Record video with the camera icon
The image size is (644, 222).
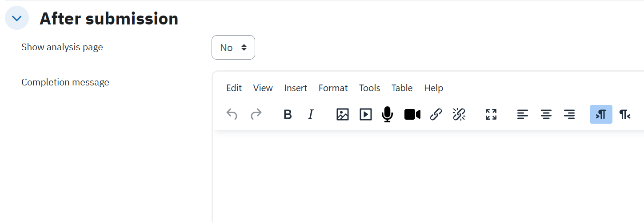point(412,114)
